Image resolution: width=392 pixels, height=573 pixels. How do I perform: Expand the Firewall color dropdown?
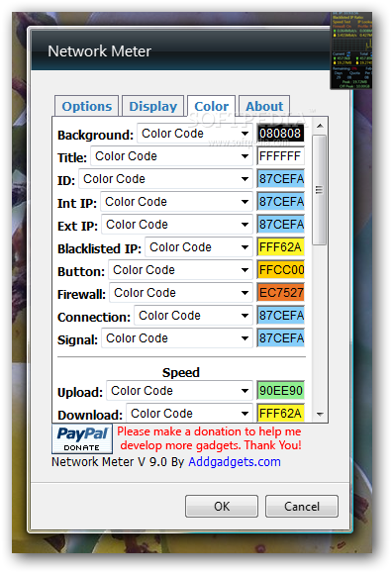pyautogui.click(x=181, y=293)
